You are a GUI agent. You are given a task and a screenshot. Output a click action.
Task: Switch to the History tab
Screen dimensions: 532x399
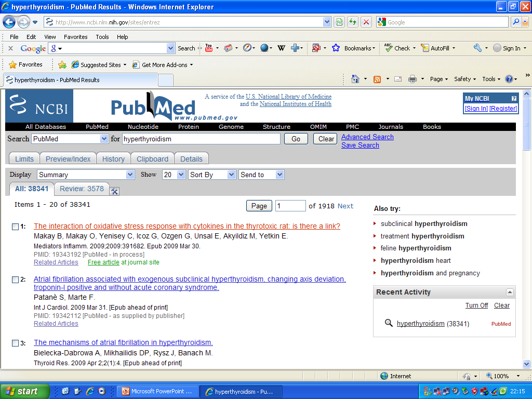[x=113, y=159]
